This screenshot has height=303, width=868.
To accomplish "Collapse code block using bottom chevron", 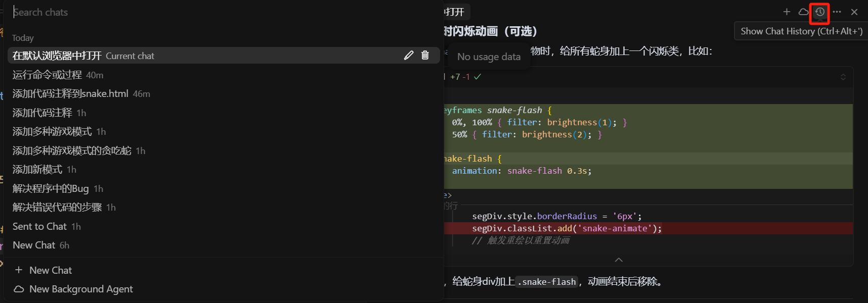I will (618, 260).
